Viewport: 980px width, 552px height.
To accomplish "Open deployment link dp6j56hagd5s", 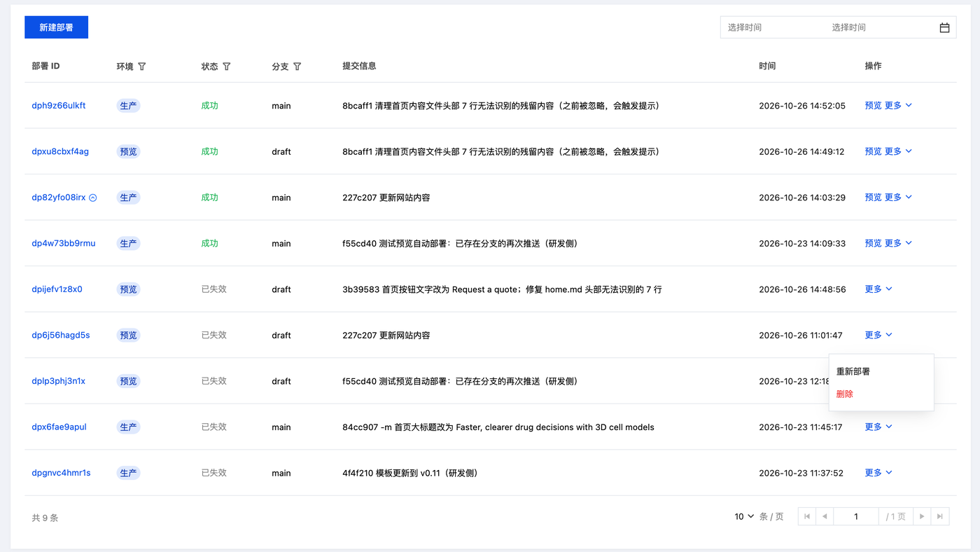I will point(61,335).
